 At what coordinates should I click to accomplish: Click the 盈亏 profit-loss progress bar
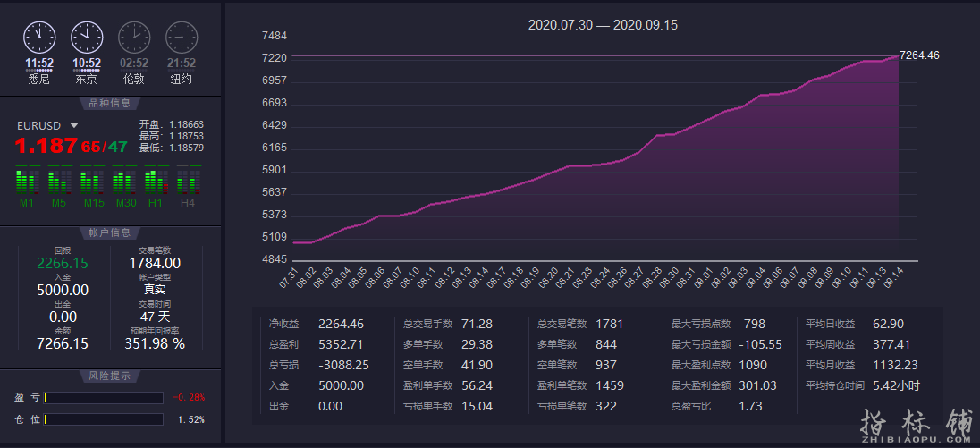(104, 398)
